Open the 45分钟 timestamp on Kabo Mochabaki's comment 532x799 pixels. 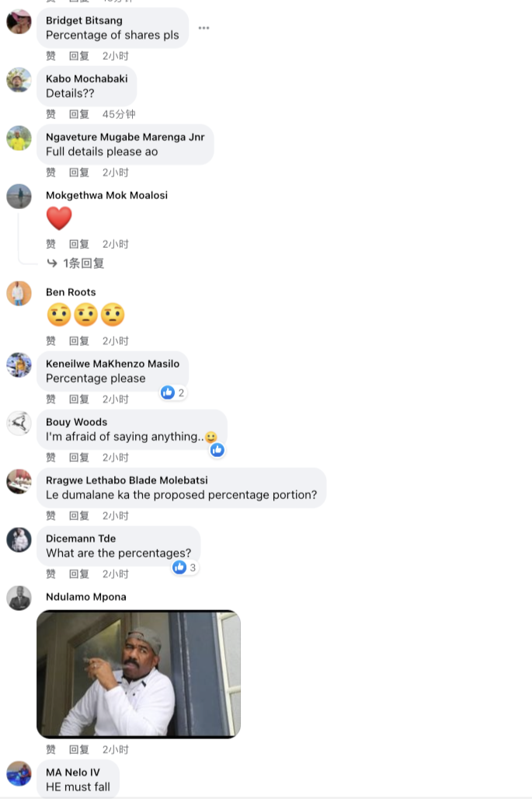point(119,114)
